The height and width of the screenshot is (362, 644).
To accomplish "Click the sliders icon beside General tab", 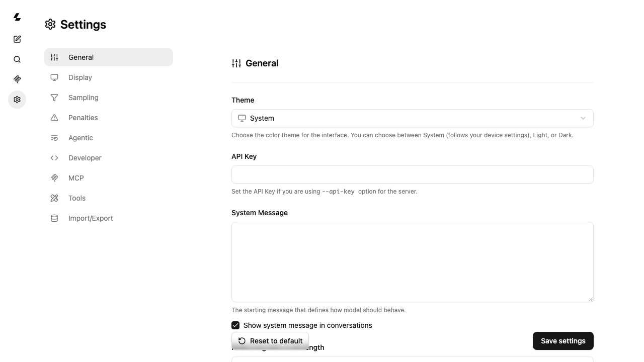I will (54, 57).
